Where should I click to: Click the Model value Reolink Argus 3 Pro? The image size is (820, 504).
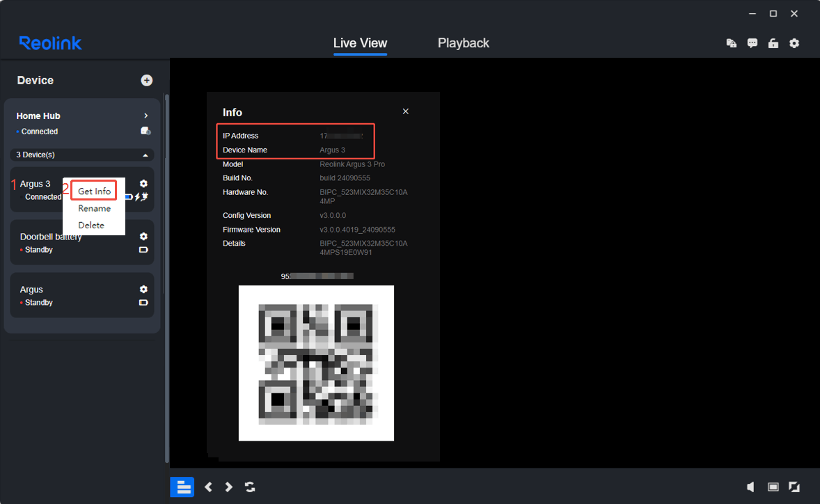click(352, 164)
